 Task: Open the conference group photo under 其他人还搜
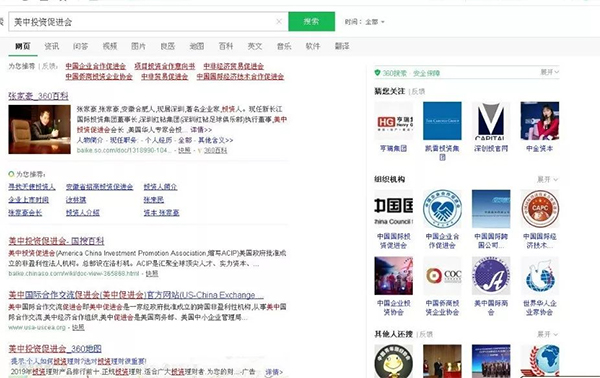[x=491, y=361]
